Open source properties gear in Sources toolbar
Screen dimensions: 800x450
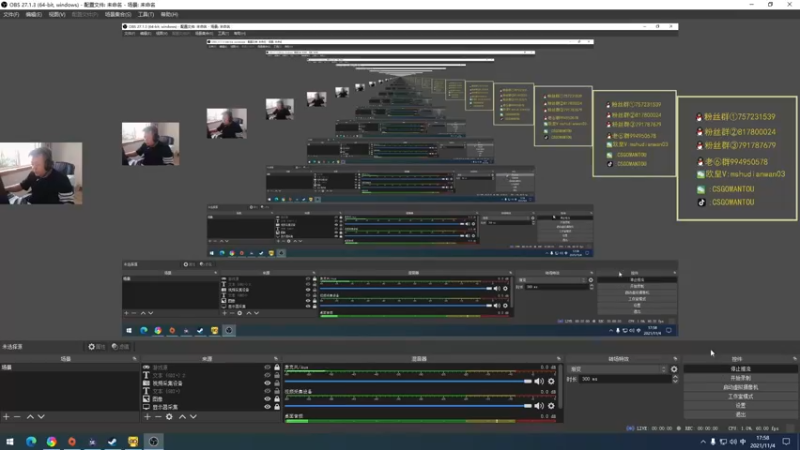tap(169, 417)
